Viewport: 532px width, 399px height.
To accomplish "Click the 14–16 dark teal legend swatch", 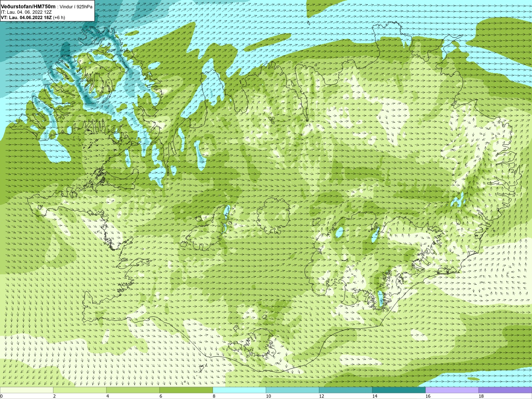I will tap(399, 390).
